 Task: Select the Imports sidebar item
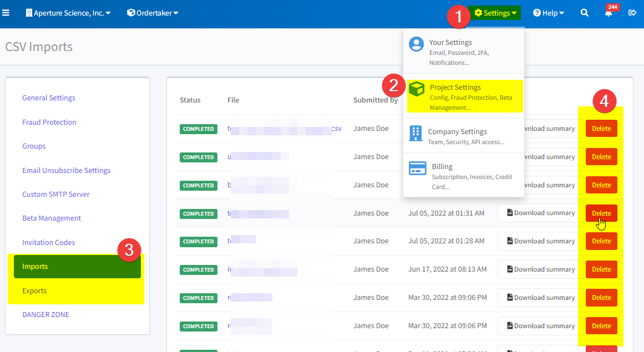coord(77,266)
